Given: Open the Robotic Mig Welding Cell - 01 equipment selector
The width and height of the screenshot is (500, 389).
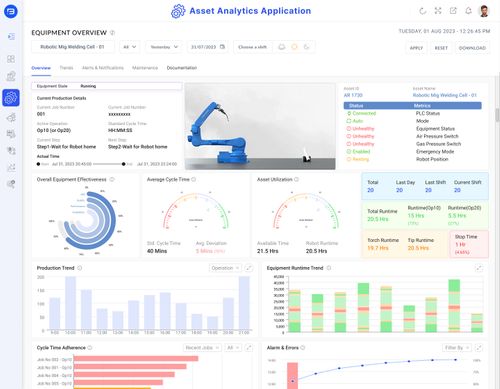Looking at the screenshot, I should [x=73, y=47].
